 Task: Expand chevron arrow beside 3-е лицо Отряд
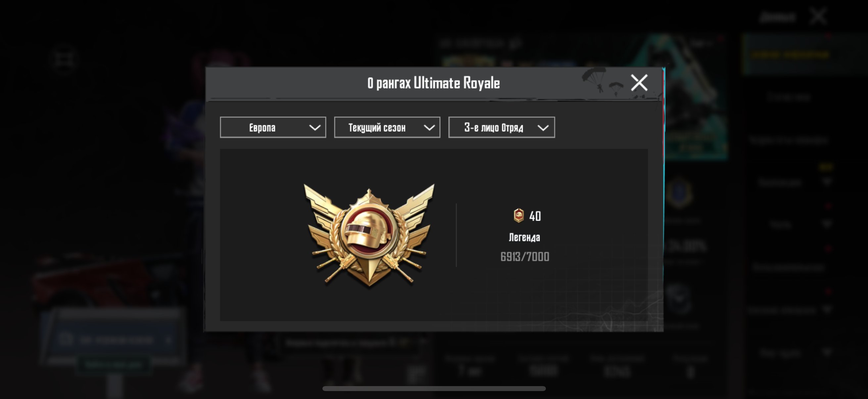coord(543,128)
